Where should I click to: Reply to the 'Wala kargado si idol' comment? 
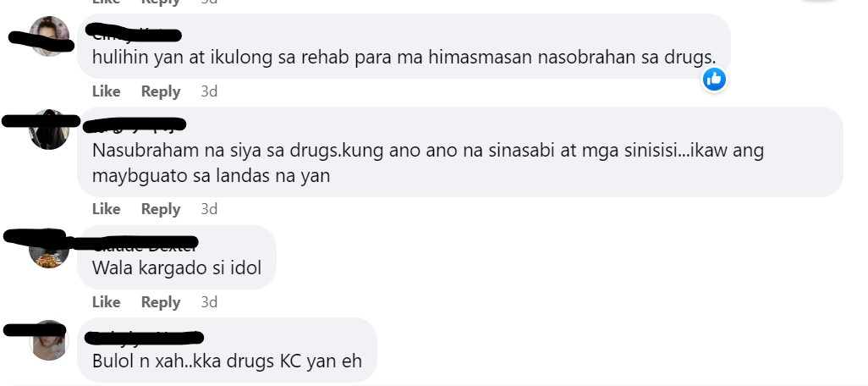[161, 302]
